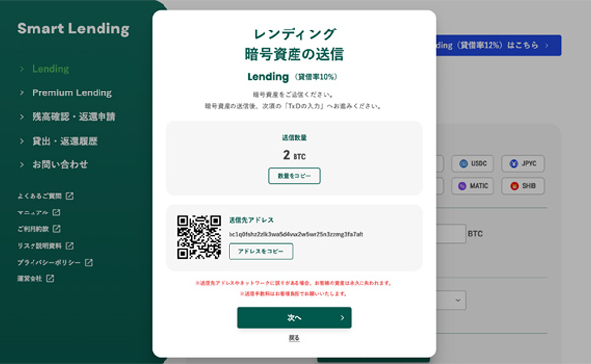Select the MATIC currency button
The width and height of the screenshot is (591, 364).
click(473, 186)
